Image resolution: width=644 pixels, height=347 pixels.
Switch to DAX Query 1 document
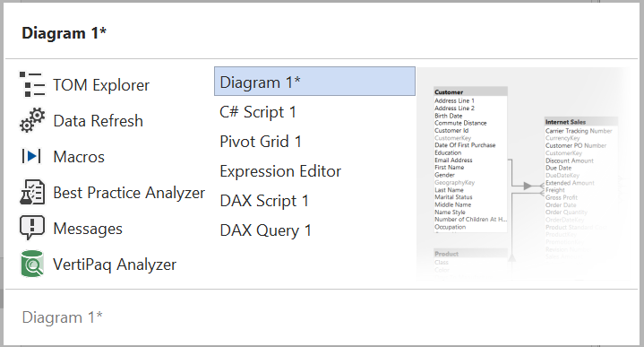tap(265, 230)
